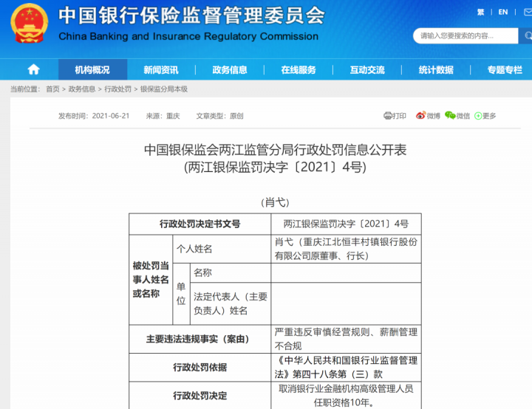Switch to Traditional Chinese (繁)
Image resolution: width=532 pixels, height=409 pixels.
pyautogui.click(x=481, y=13)
